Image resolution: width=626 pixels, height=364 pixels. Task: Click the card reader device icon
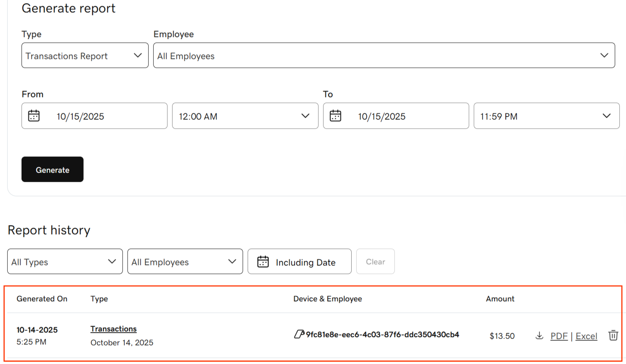[x=299, y=334]
